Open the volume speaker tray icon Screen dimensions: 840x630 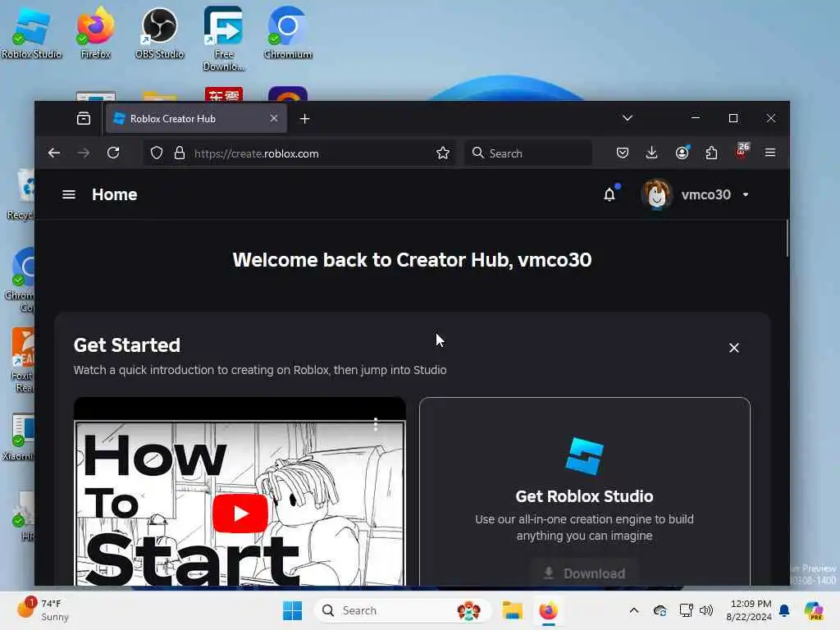click(706, 610)
